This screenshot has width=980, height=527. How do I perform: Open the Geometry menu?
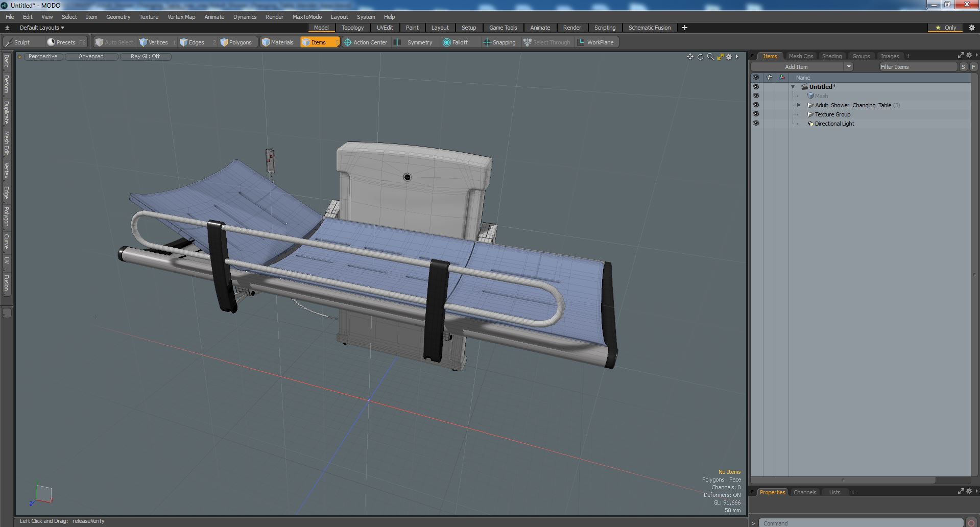click(x=118, y=17)
